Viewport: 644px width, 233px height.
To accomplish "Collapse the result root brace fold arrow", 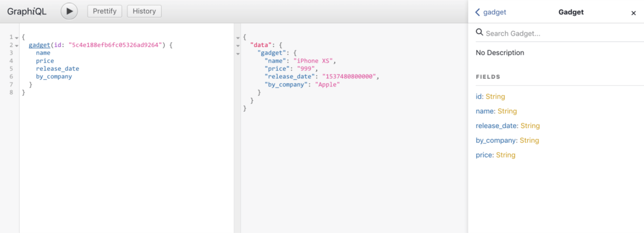I will (238, 38).
